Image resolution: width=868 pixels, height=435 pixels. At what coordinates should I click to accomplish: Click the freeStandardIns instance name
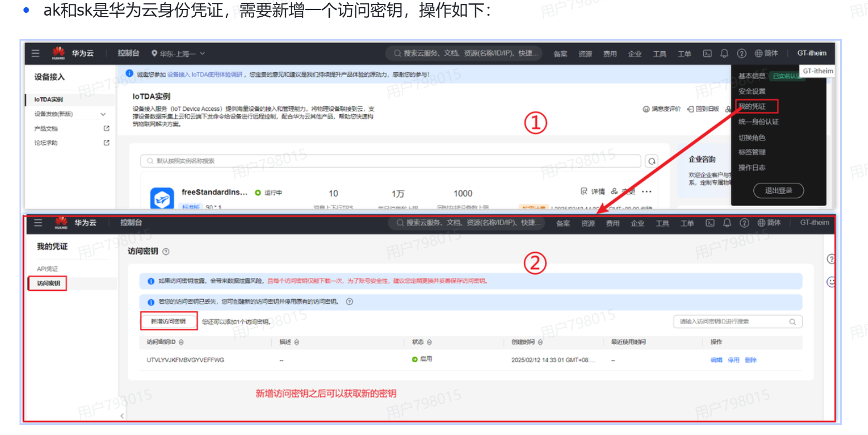214,192
